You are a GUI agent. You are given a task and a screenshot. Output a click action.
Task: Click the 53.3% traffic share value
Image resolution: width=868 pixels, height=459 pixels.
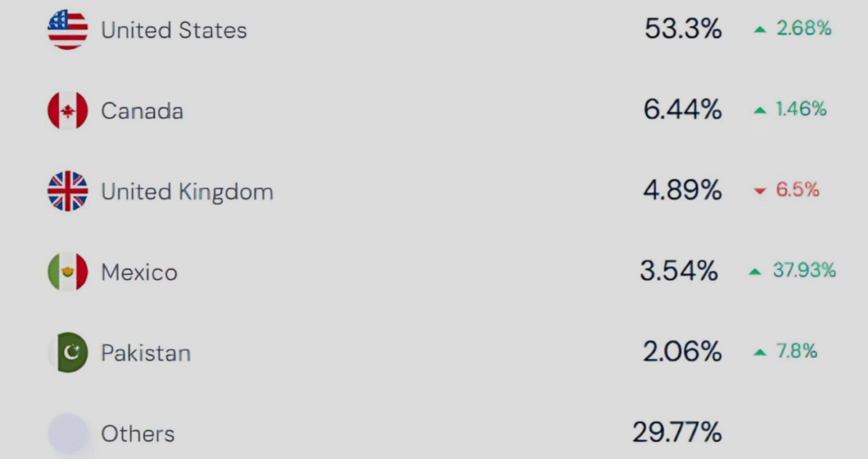coord(682,30)
